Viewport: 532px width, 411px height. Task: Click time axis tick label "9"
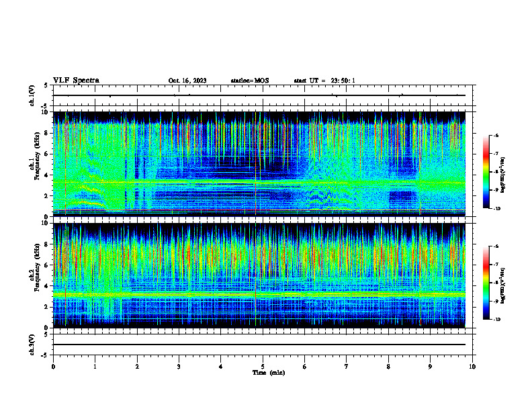click(x=430, y=367)
